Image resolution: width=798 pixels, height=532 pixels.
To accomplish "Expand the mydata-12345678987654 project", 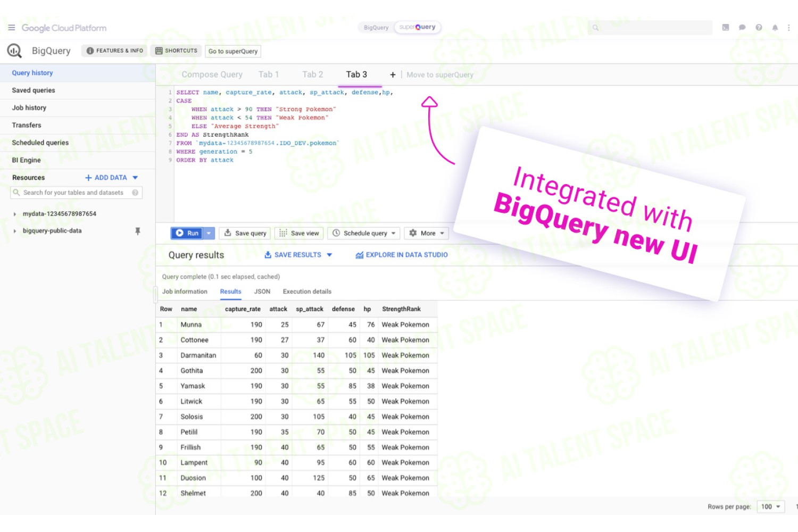I will coord(15,214).
